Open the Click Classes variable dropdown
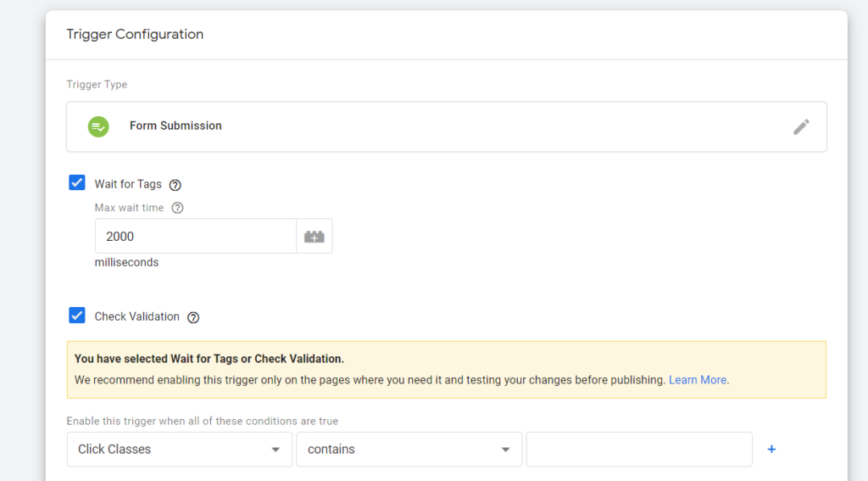 (179, 450)
